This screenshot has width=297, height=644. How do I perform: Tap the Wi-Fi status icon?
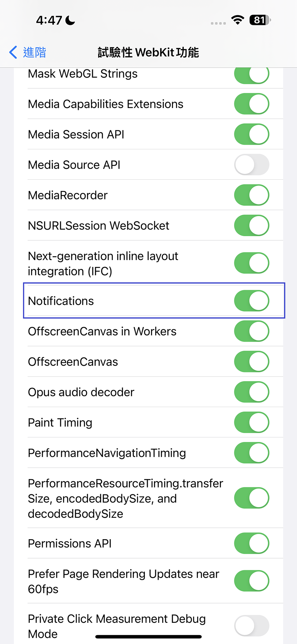click(237, 20)
